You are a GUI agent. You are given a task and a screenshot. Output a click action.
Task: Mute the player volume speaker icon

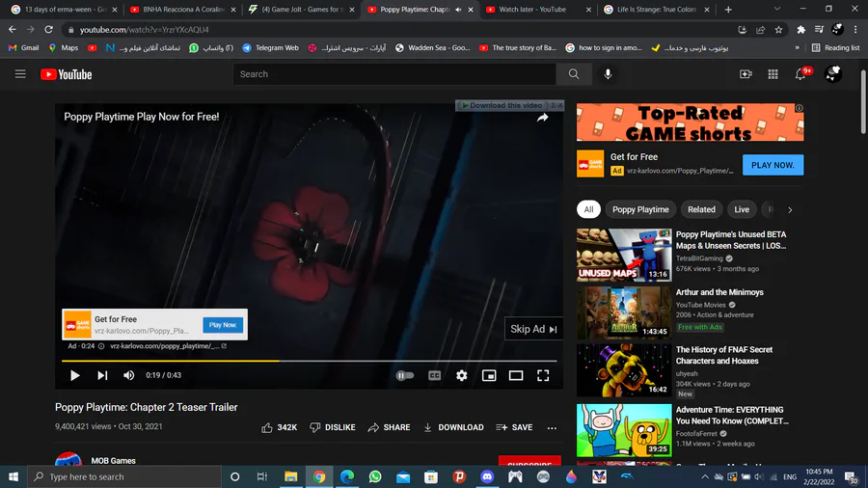click(x=128, y=375)
